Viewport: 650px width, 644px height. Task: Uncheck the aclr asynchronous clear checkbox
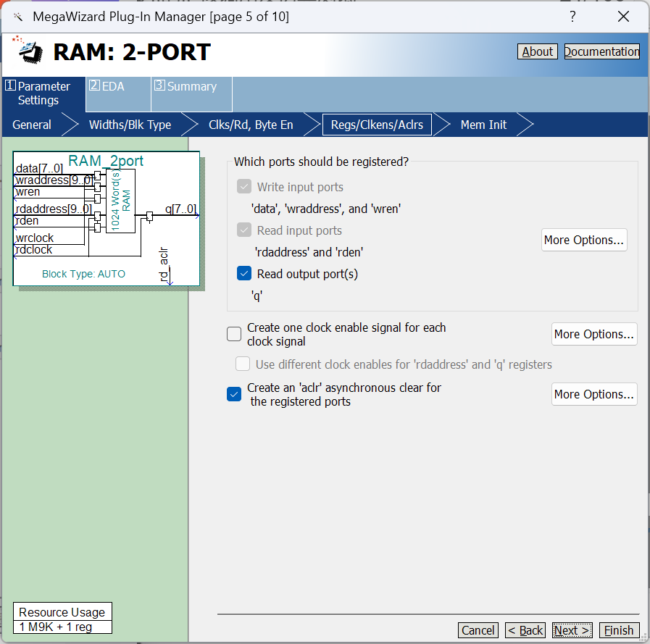click(x=234, y=394)
